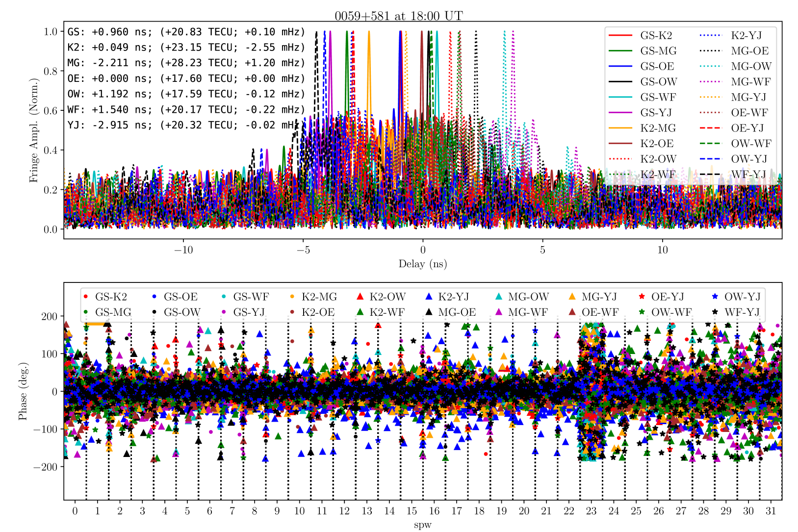Screen dimensions: 798x532
Task: Click GS-OW entry in top legend
Action: coord(643,82)
